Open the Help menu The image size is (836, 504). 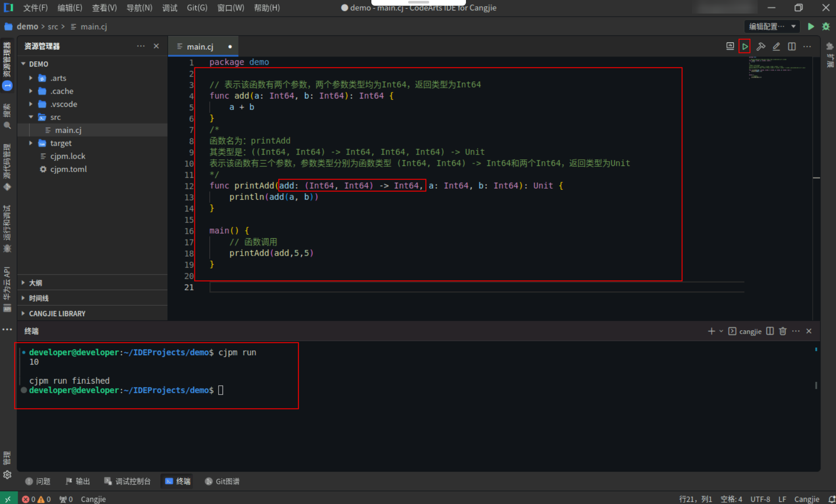click(x=267, y=8)
